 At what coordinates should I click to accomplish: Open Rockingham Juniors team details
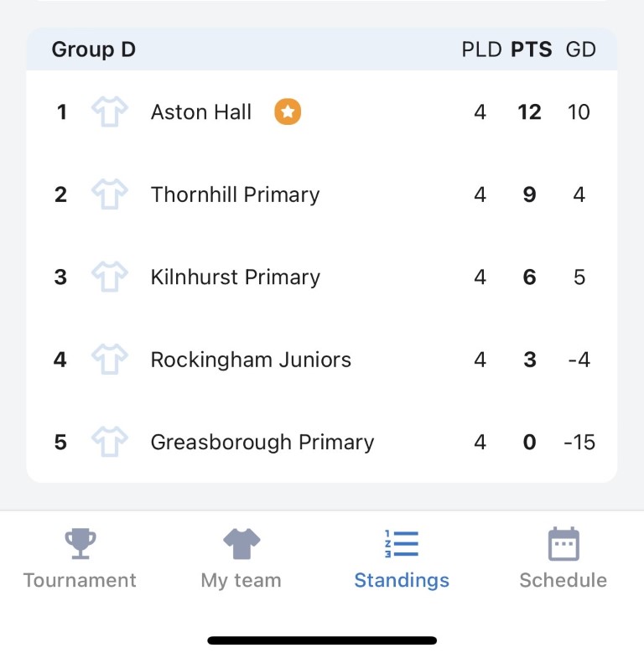click(x=251, y=360)
